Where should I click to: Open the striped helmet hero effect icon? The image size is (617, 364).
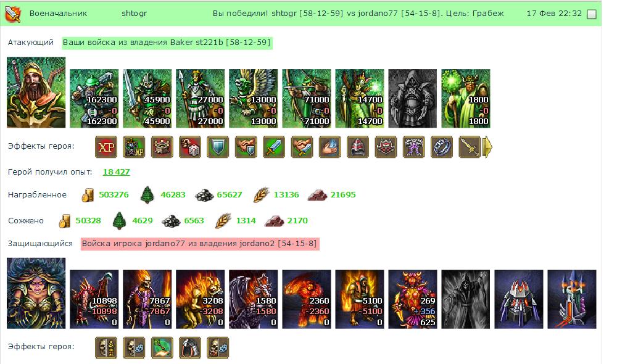click(358, 147)
